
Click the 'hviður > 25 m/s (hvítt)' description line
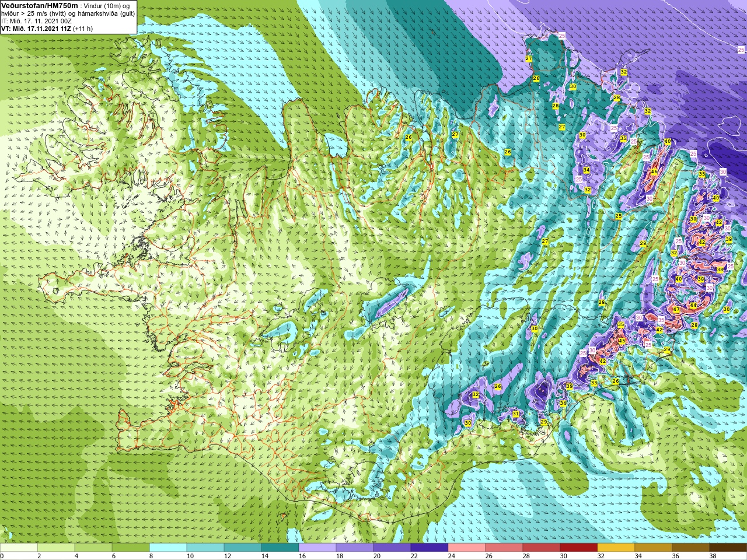coord(35,13)
